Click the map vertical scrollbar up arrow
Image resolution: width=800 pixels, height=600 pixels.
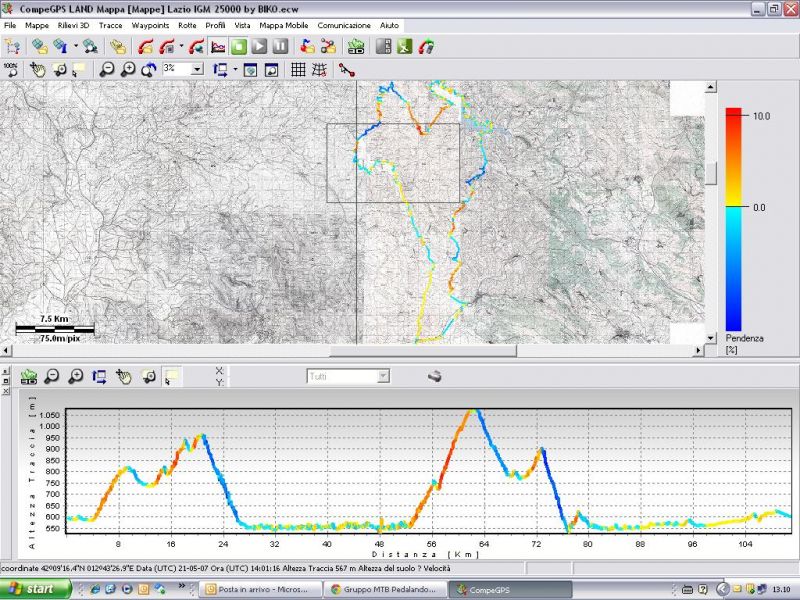point(711,87)
